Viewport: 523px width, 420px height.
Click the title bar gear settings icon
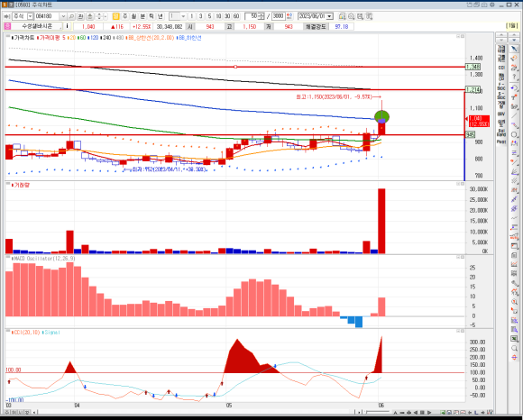492,5
